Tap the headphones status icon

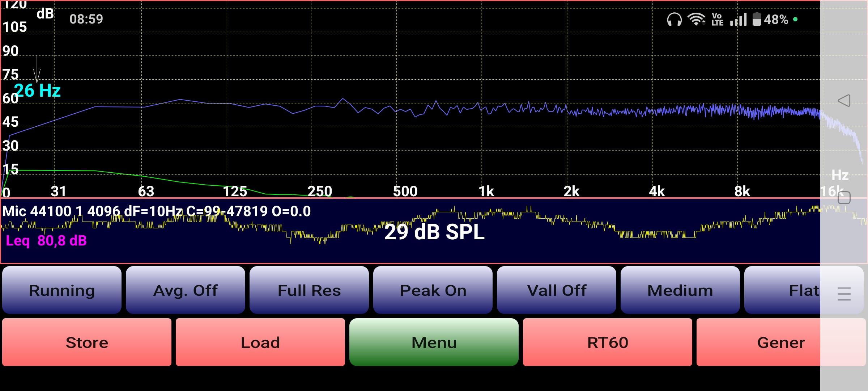(x=674, y=20)
